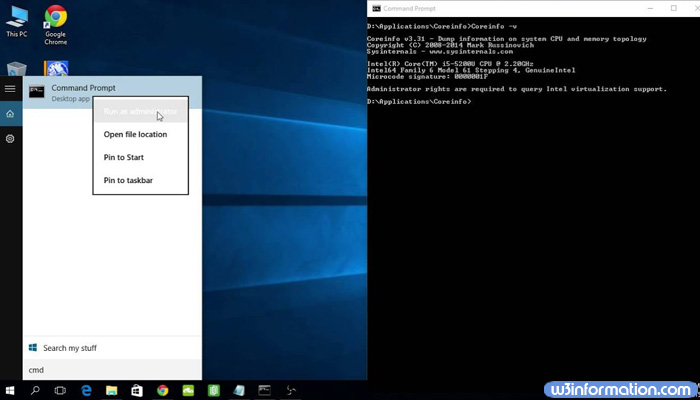
Task: Click the search box containing cmd
Action: click(112, 370)
